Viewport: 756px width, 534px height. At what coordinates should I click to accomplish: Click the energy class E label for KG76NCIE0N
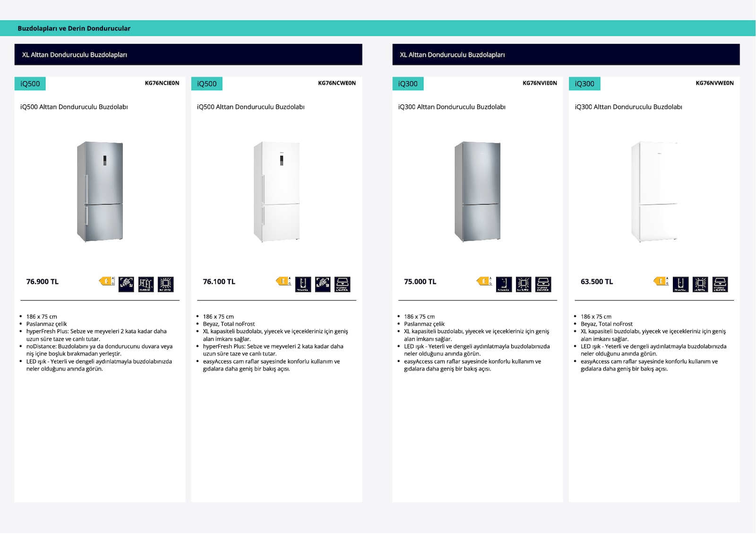click(107, 281)
